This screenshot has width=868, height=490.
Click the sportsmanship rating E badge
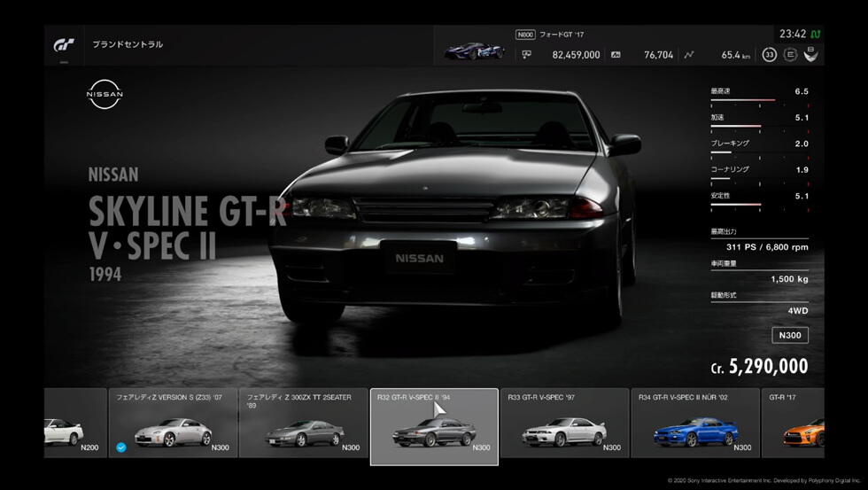790,55
